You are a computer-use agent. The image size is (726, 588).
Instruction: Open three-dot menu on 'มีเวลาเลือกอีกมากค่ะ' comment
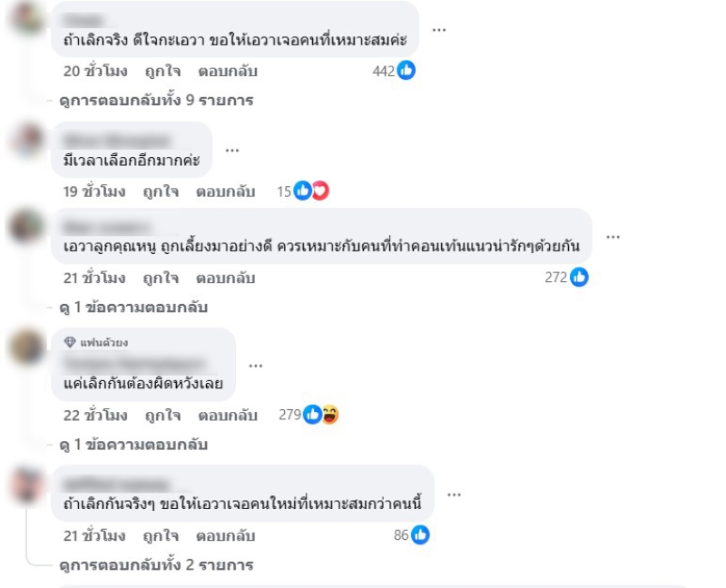click(x=232, y=151)
